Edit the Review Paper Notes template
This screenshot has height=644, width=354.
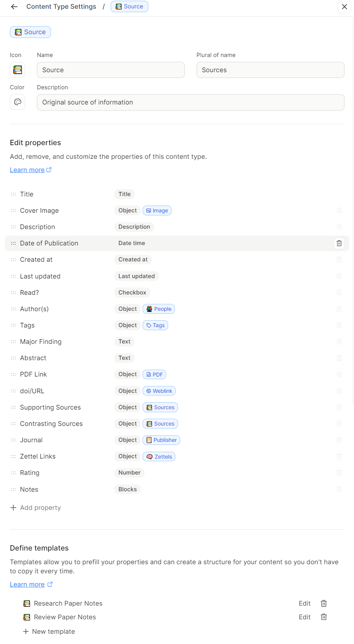point(305,617)
